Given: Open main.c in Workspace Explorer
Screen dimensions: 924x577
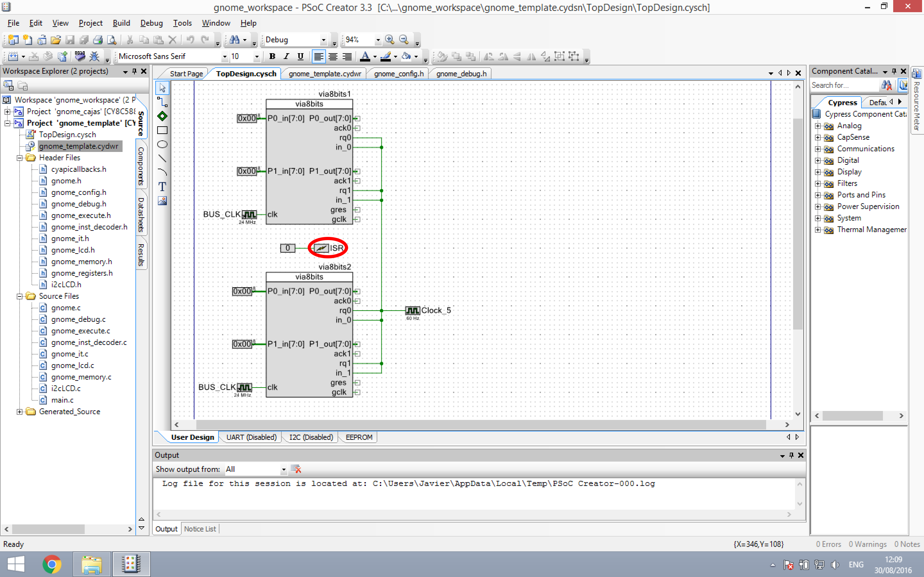Looking at the screenshot, I should pyautogui.click(x=62, y=400).
